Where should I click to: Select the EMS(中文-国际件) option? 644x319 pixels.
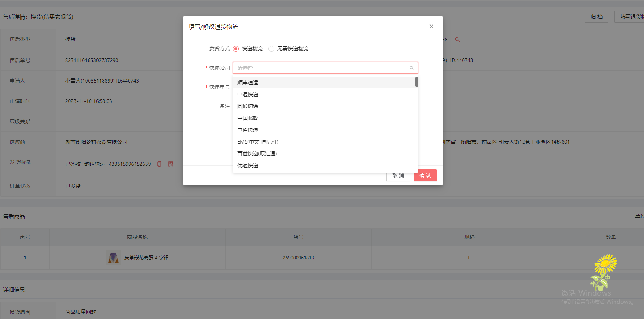click(258, 142)
